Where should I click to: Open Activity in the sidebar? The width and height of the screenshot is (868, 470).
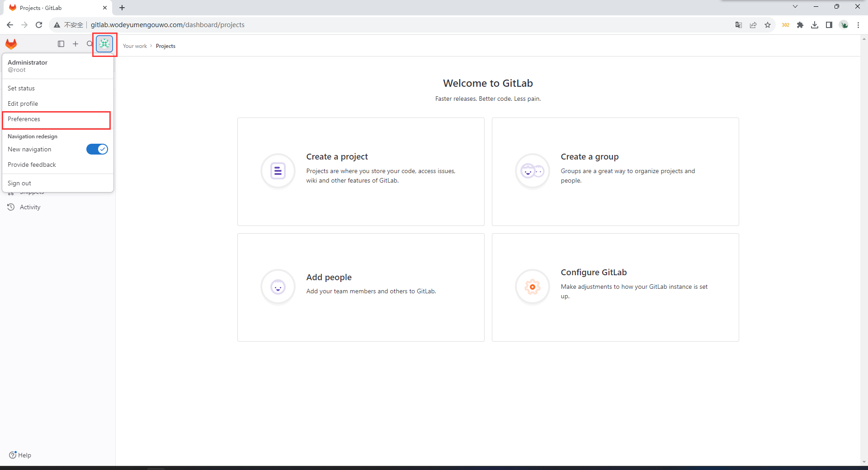coord(30,207)
